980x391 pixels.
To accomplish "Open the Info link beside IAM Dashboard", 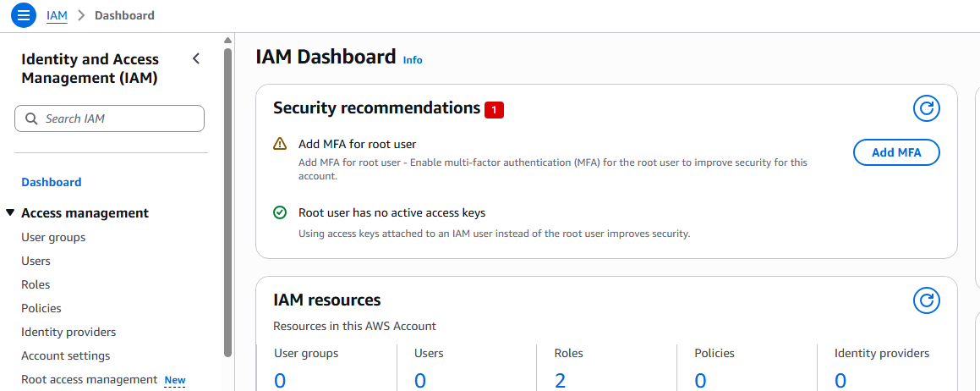I will click(x=413, y=60).
